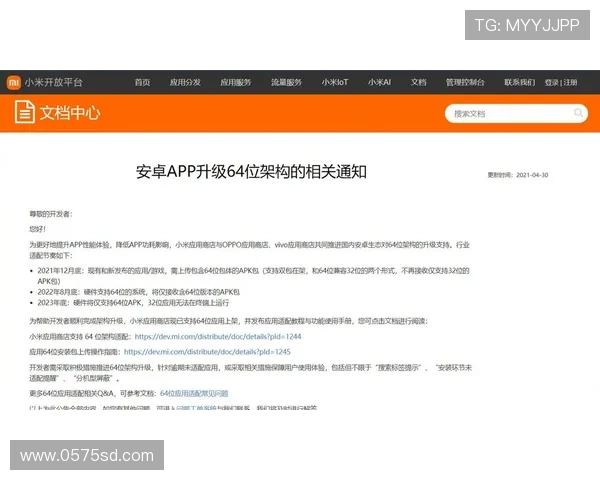Click the title 安卓APP升级64位架构的相关通知
This screenshot has height=480, width=600.
(251, 171)
